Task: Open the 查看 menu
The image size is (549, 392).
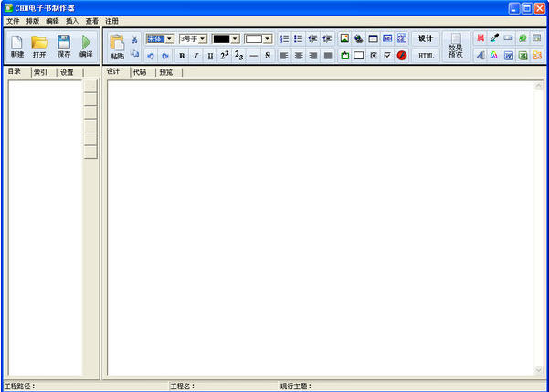Action: pyautogui.click(x=92, y=21)
